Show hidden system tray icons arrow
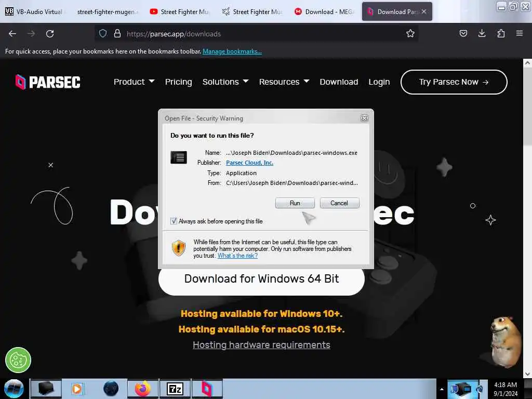532x399 pixels. [x=442, y=389]
